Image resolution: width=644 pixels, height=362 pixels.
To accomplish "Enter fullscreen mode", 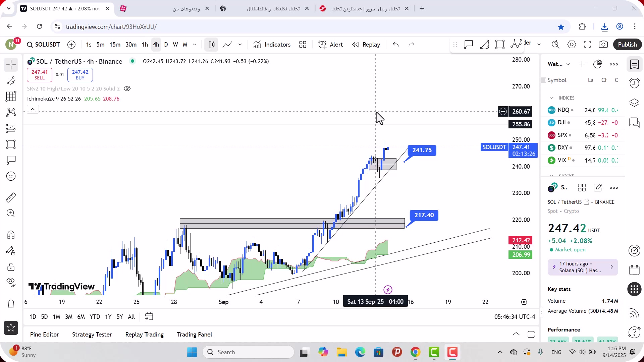I will 587,45.
